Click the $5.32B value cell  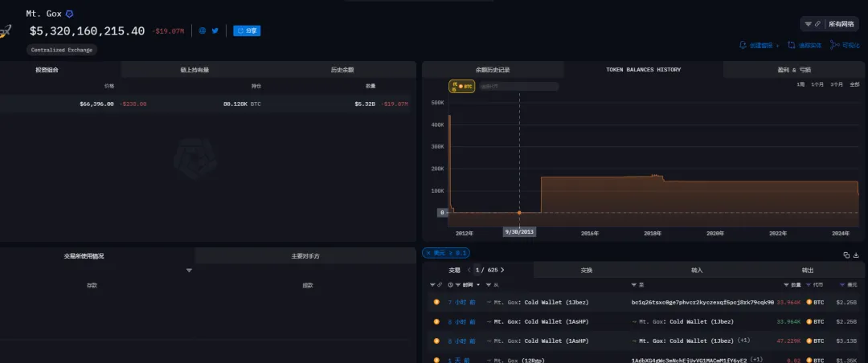pos(365,104)
